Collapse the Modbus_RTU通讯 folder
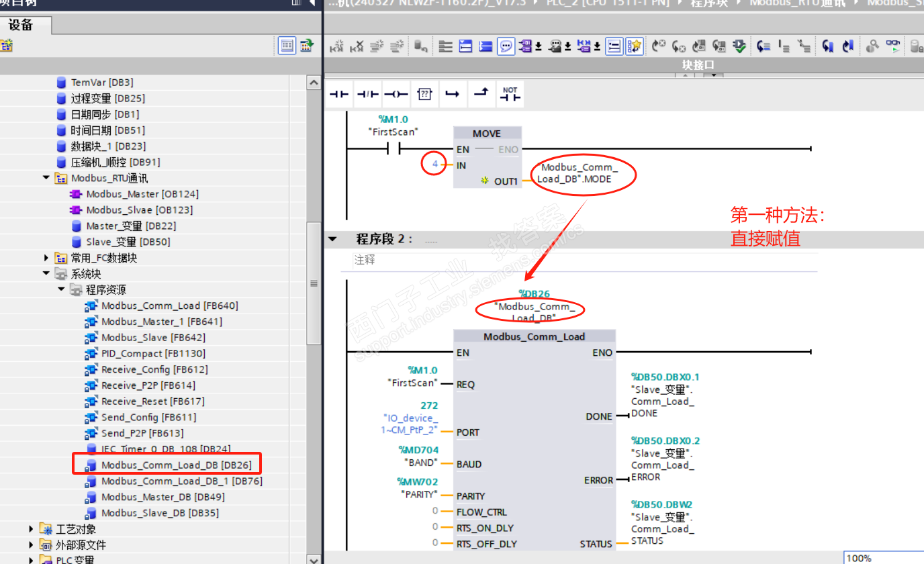 pos(46,178)
